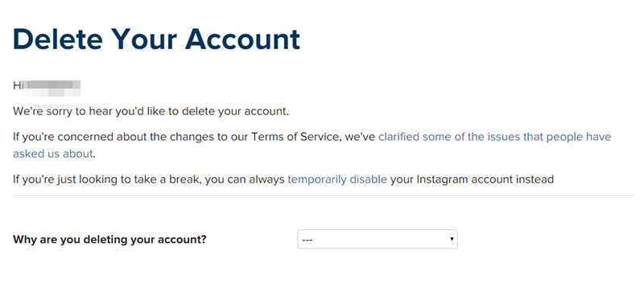Click the word 'Account' in the title

point(243,39)
